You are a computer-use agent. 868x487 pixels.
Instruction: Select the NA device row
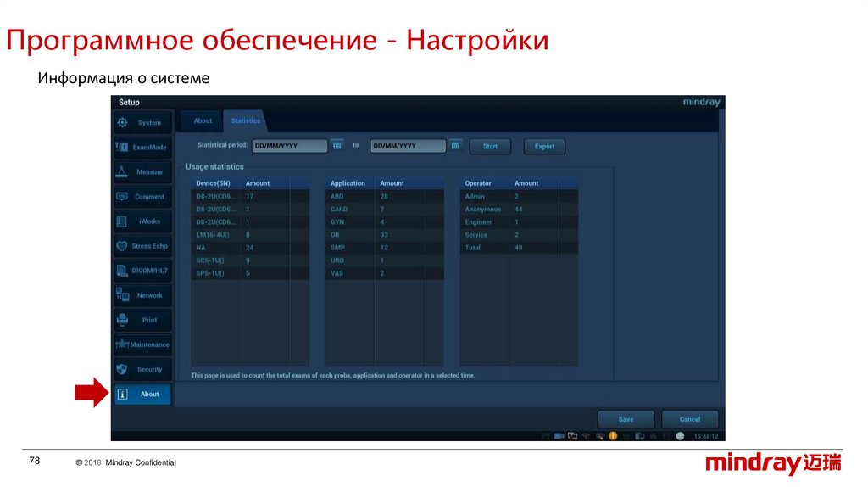pos(250,248)
